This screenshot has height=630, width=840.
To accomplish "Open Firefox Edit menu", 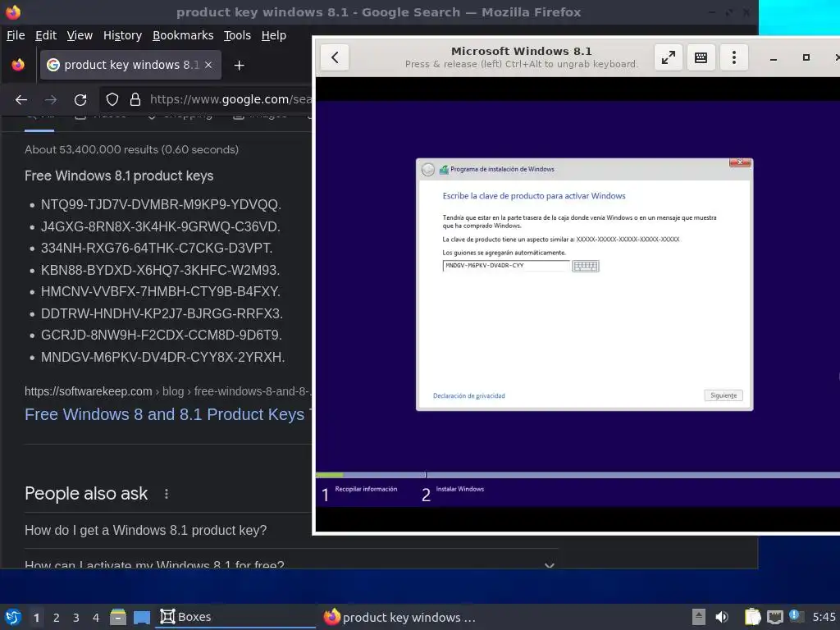I will 46,35.
